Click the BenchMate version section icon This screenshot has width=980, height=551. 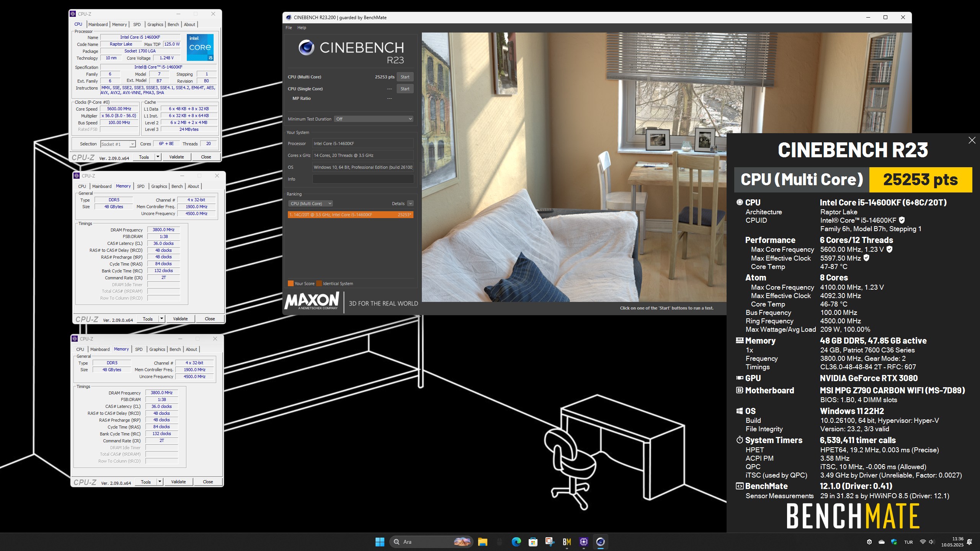[x=740, y=486]
